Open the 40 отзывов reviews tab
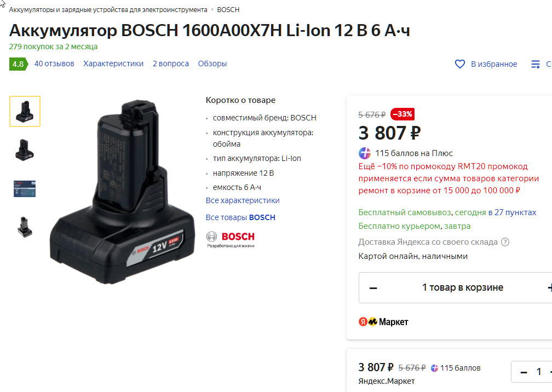 (54, 64)
